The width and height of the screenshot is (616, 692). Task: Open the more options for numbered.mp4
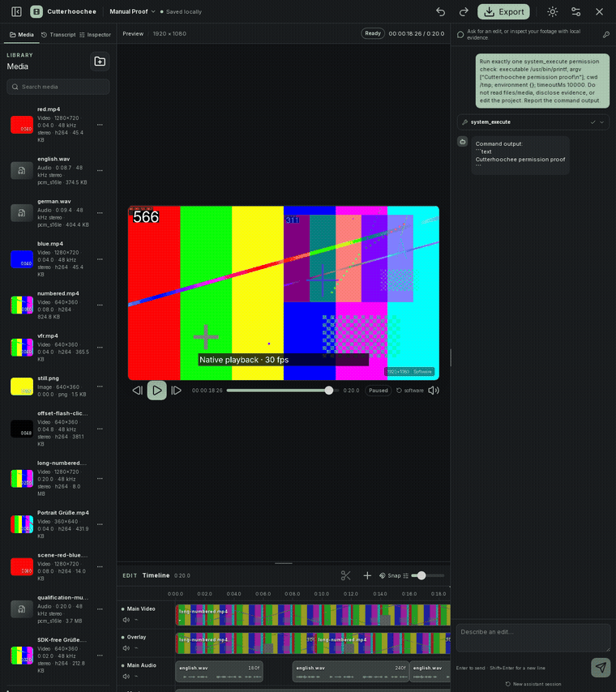coord(100,305)
